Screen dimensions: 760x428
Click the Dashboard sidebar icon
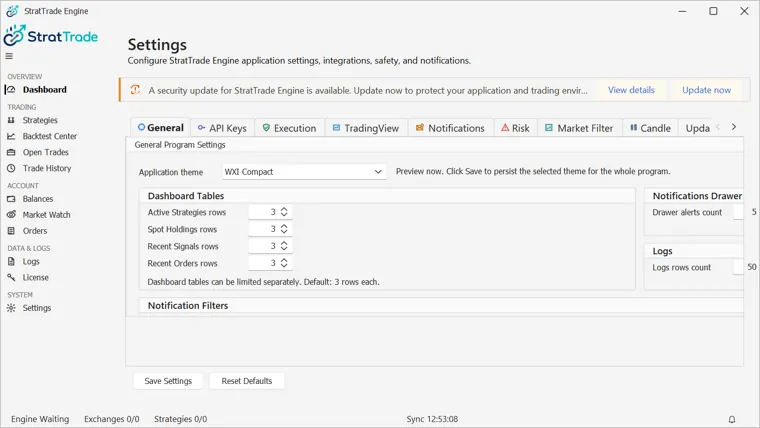(11, 90)
